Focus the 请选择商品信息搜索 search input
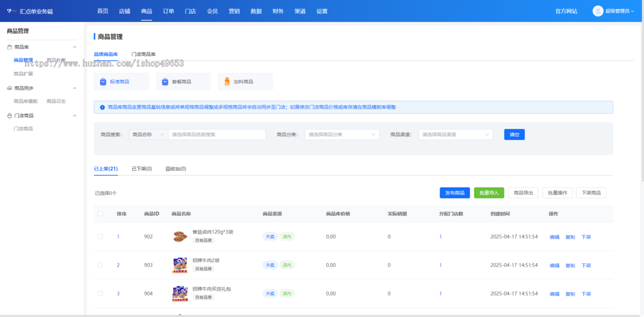 click(217, 134)
